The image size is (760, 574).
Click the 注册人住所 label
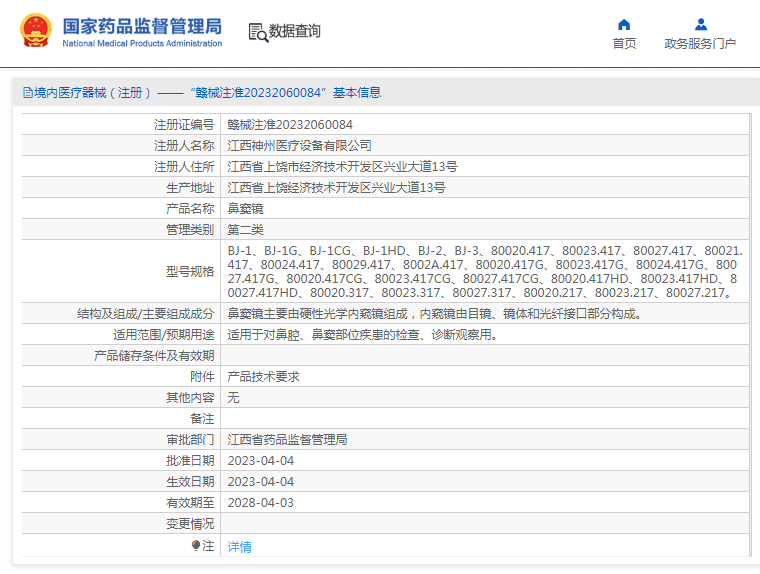pyautogui.click(x=184, y=167)
